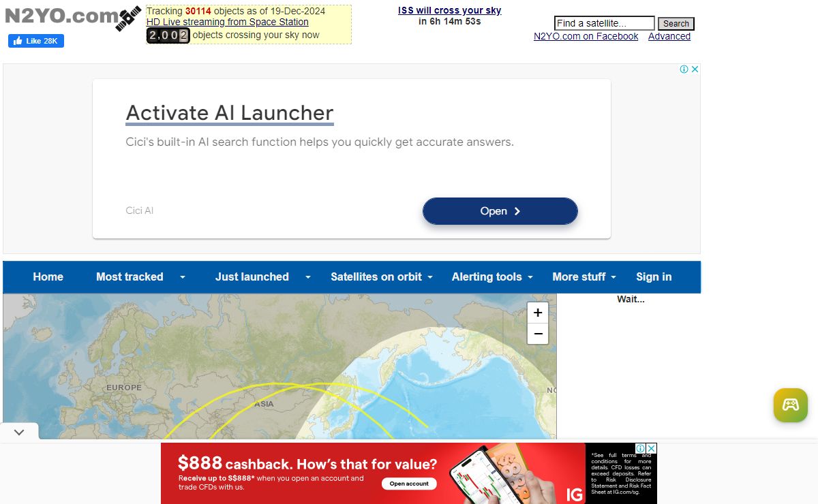Image resolution: width=818 pixels, height=504 pixels.
Task: Expand the More stuff dropdown arrow
Action: [613, 277]
